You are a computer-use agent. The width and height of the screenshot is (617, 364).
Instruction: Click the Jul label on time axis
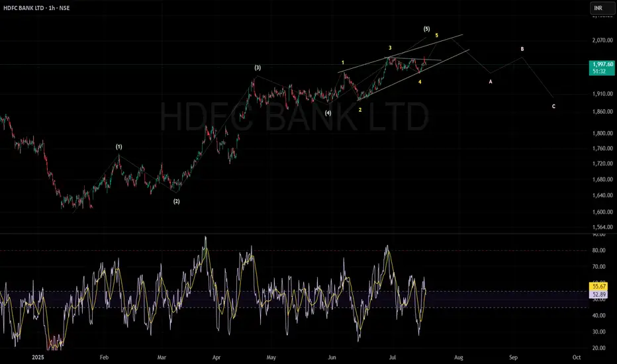pyautogui.click(x=392, y=357)
